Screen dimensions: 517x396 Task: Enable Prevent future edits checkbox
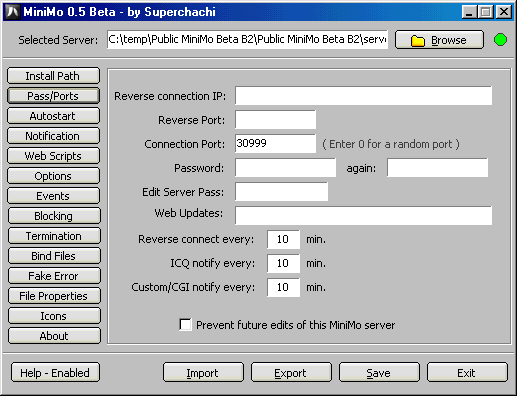[185, 324]
